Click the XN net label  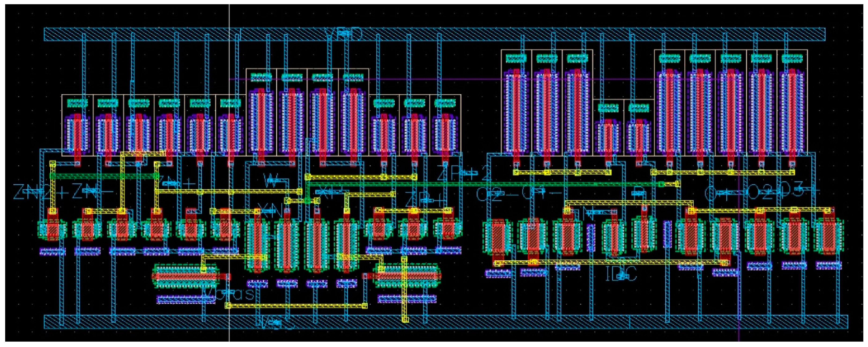pyautogui.click(x=270, y=211)
